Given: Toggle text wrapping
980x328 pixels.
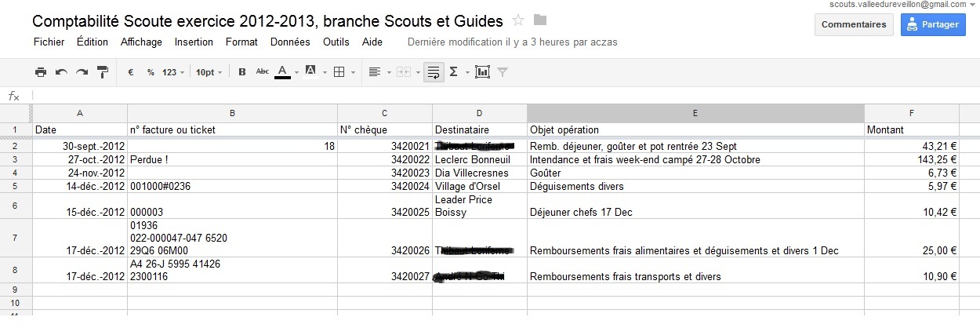Looking at the screenshot, I should (433, 72).
